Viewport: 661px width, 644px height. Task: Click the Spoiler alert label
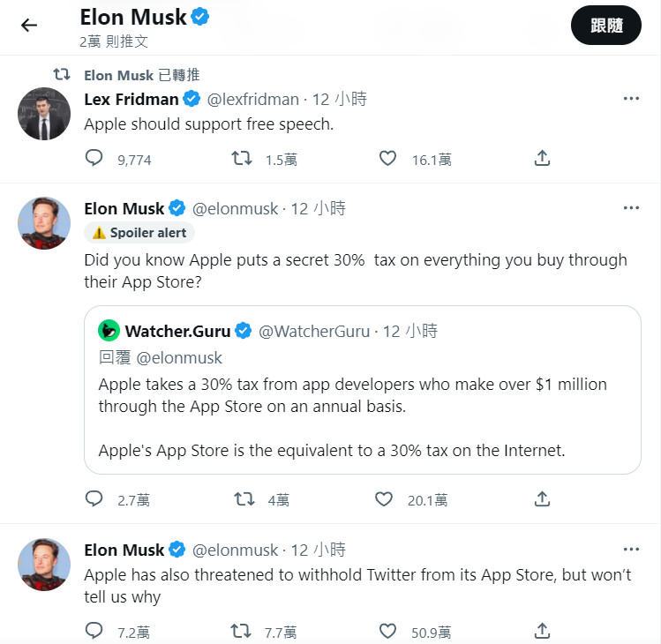tap(140, 233)
